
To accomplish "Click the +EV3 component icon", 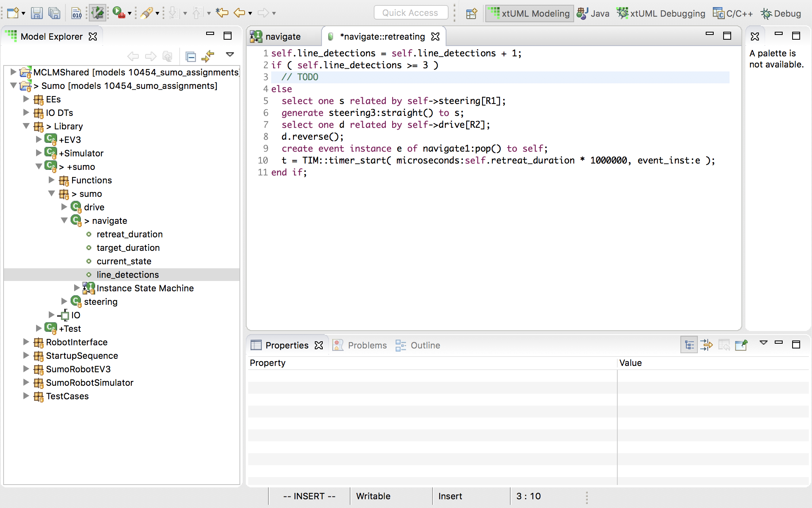I will point(51,139).
